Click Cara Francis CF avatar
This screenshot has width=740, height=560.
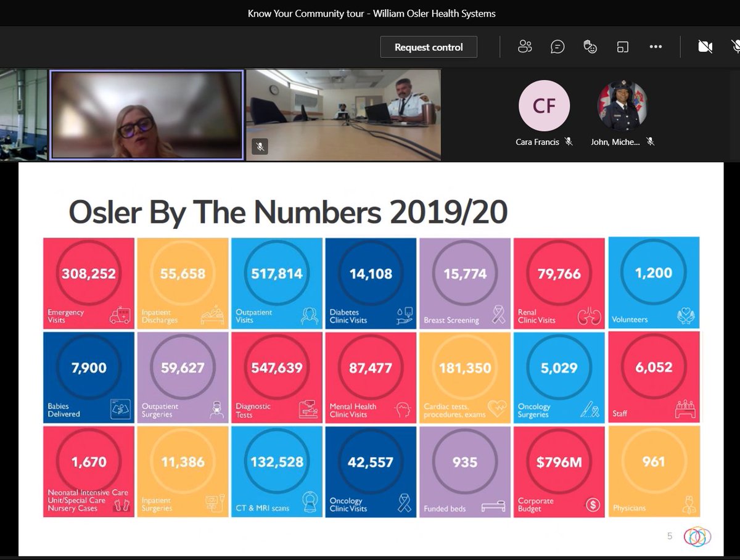544,106
